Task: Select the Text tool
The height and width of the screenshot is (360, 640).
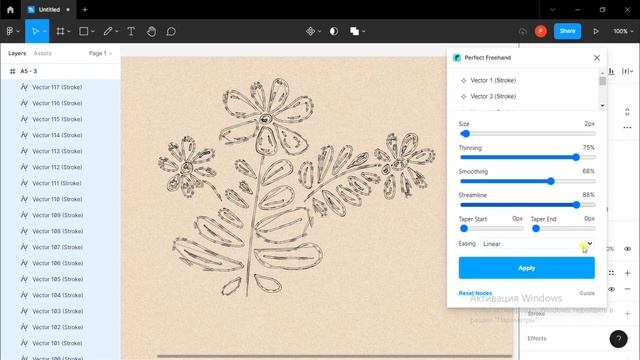Action: tap(131, 31)
